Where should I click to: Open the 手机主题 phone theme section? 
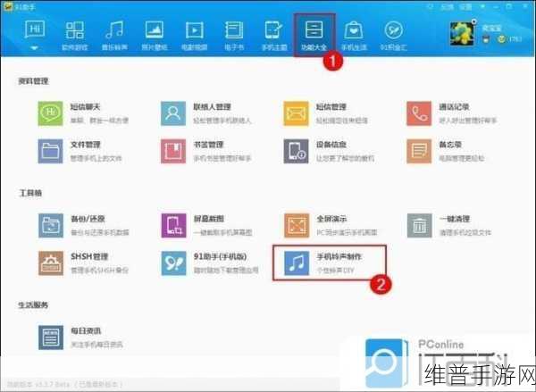coord(274,36)
